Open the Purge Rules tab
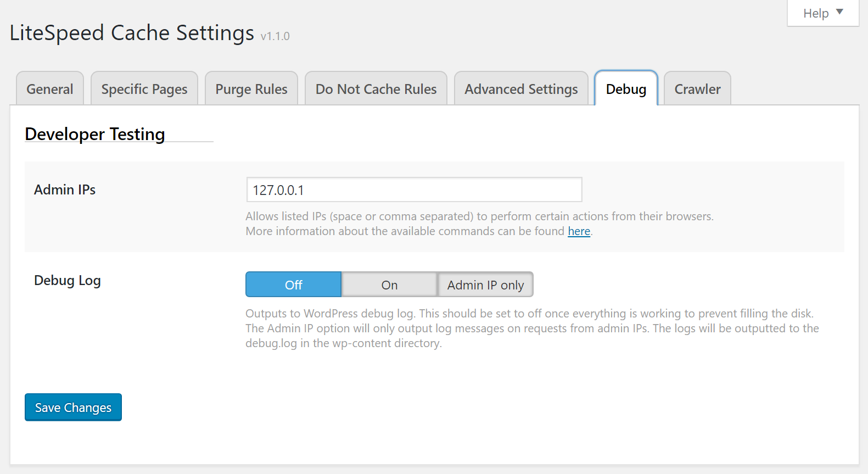This screenshot has height=474, width=868. click(x=251, y=88)
